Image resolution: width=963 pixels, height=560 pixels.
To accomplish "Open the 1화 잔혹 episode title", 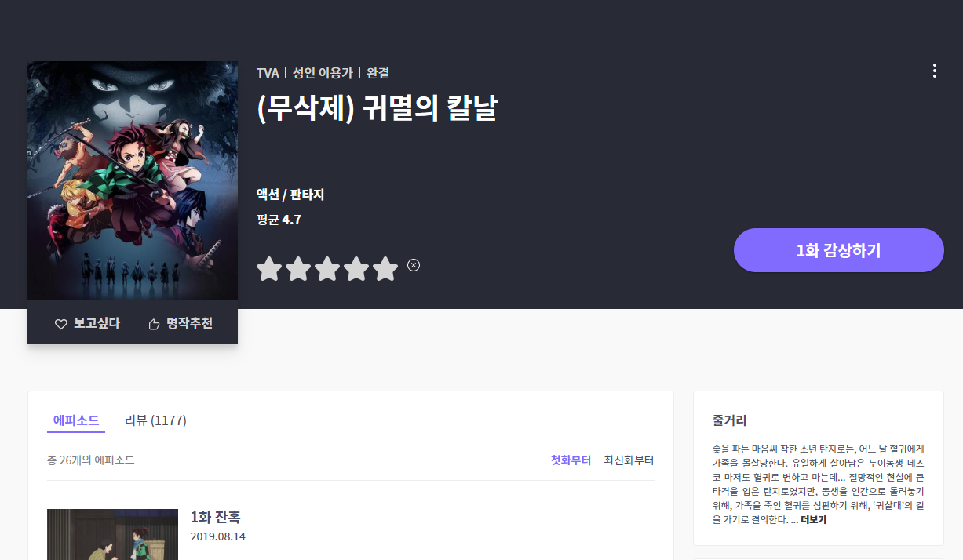I will [x=215, y=518].
